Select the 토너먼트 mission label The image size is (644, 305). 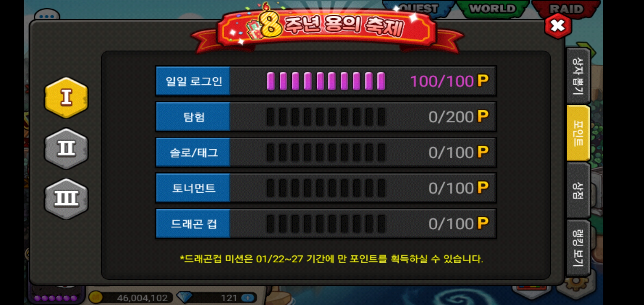tap(193, 188)
